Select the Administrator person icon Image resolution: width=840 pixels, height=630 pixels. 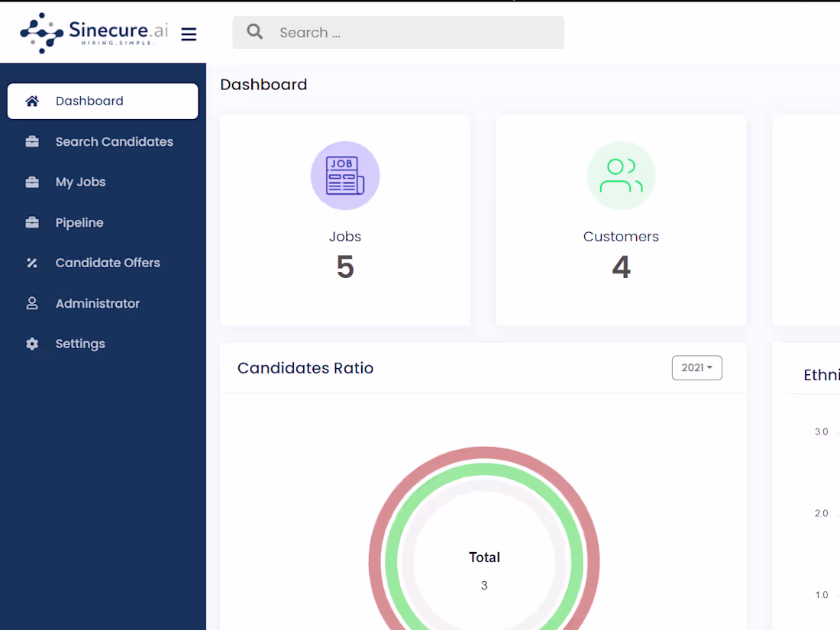pos(31,303)
